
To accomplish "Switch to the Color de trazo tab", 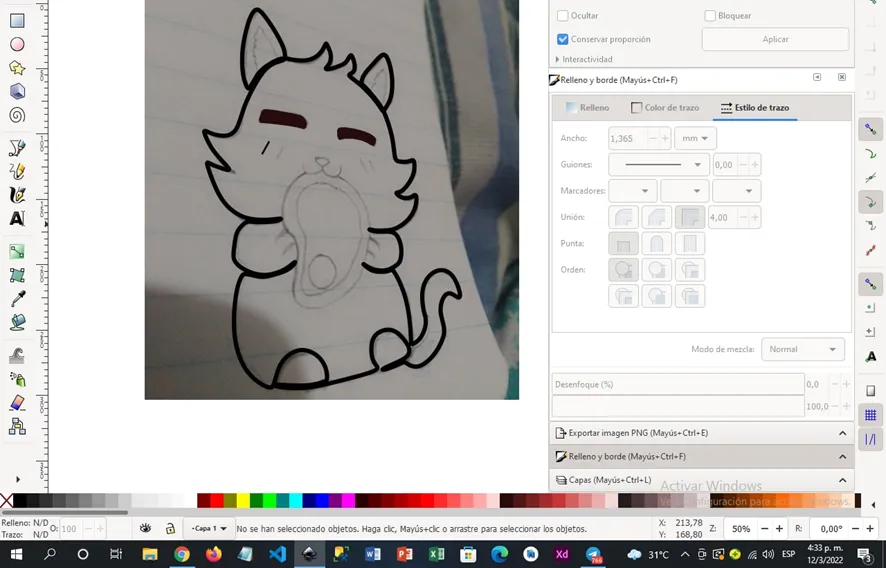I will 664,107.
